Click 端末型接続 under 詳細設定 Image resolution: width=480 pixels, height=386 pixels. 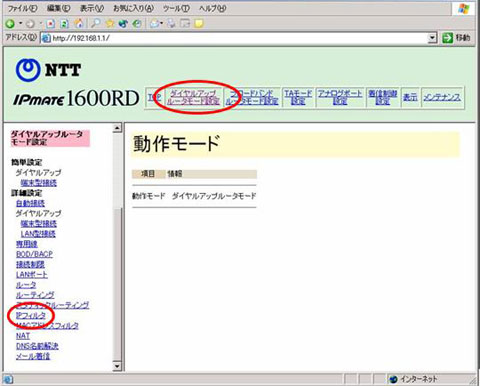(x=39, y=223)
